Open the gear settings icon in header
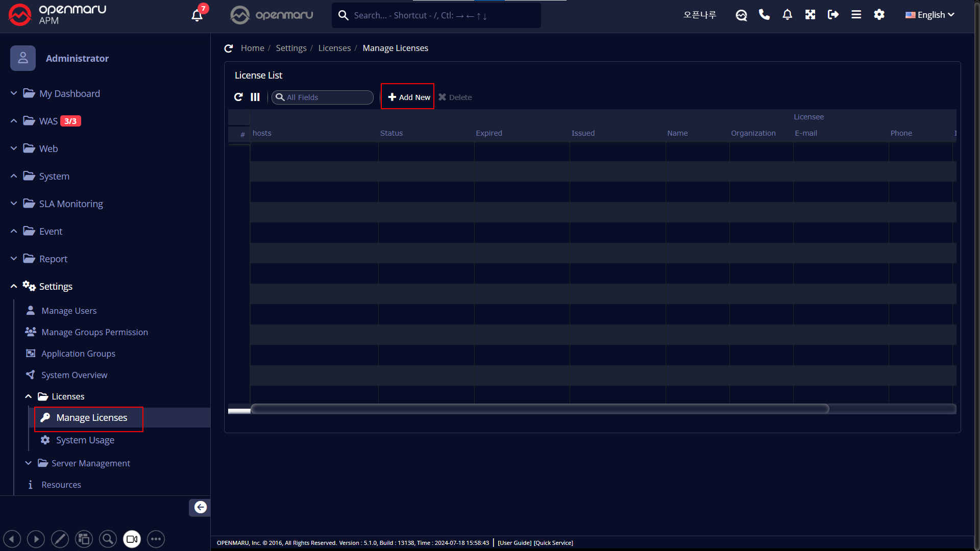 coord(879,15)
